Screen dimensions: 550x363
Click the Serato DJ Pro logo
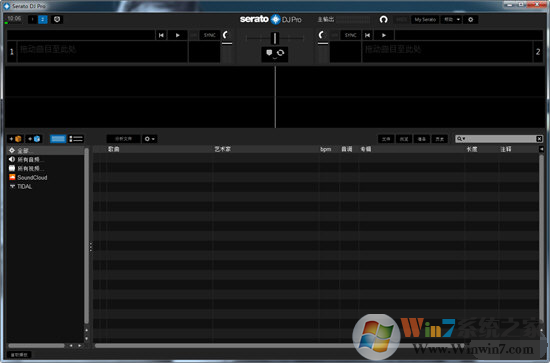pos(270,19)
